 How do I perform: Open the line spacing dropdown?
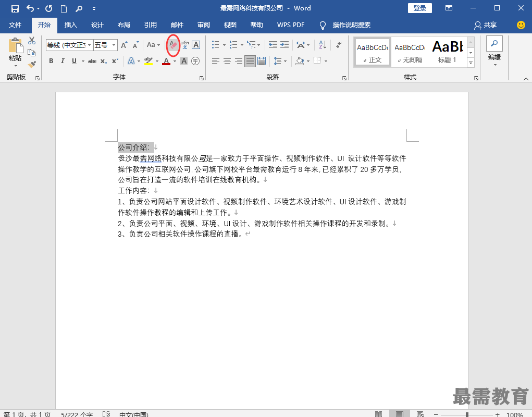(x=280, y=61)
